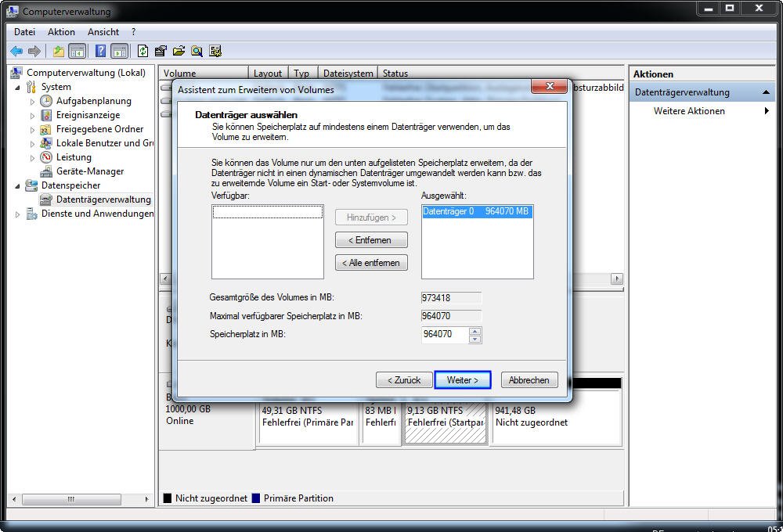This screenshot has width=783, height=532.
Task: Collapse the System tree node
Action: click(x=17, y=88)
